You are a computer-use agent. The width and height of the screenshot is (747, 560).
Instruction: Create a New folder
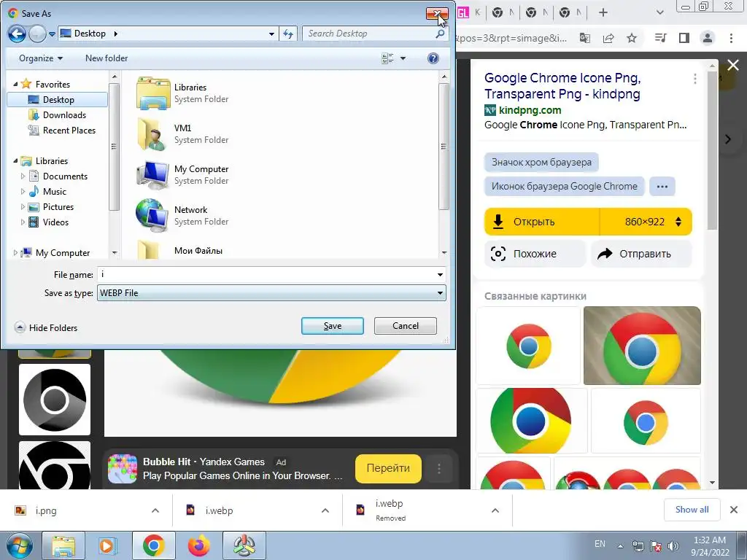[x=107, y=58]
